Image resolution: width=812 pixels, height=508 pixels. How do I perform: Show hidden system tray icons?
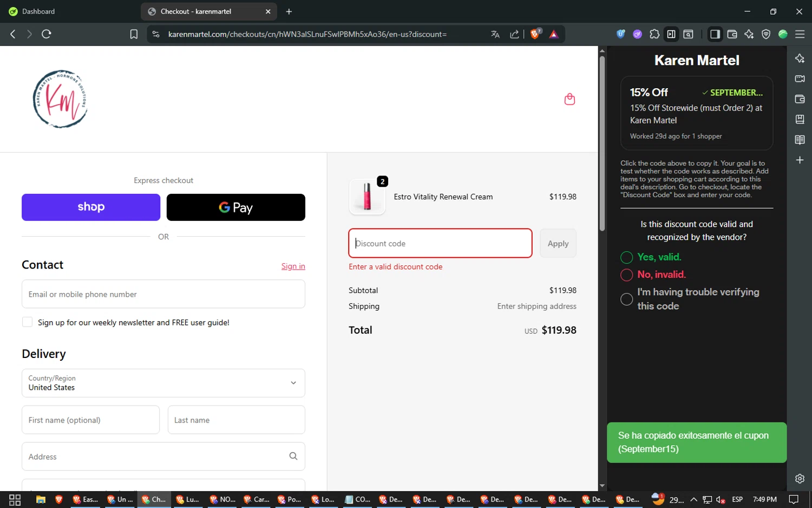coord(693,499)
